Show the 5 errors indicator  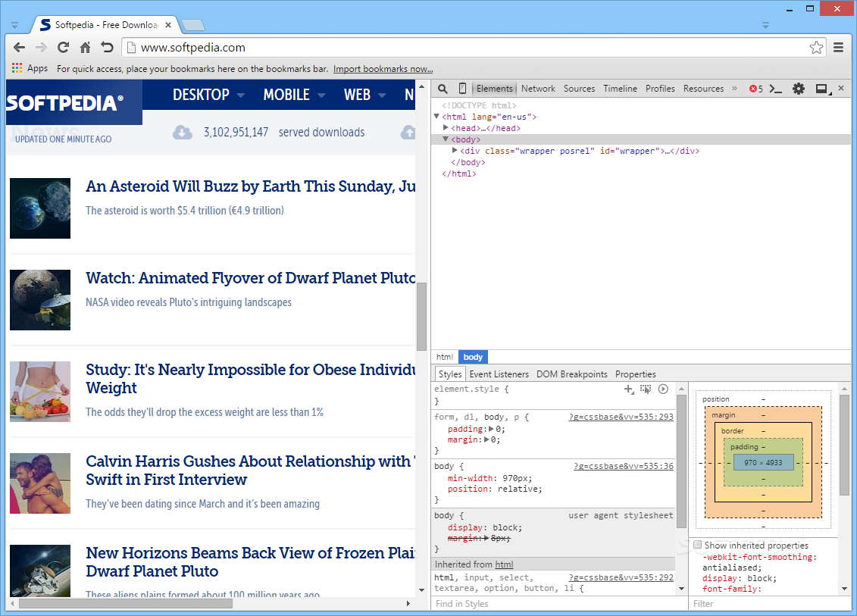pos(756,89)
